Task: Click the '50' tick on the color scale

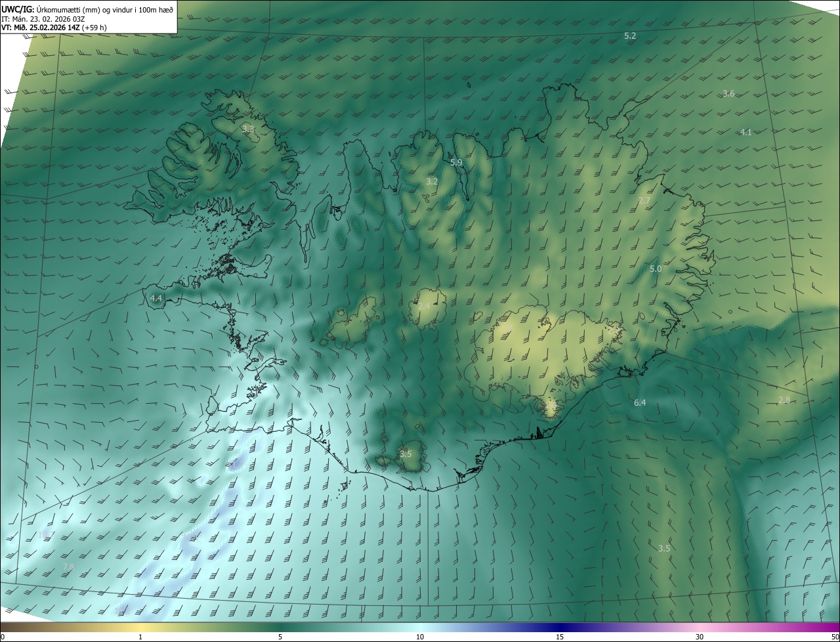Action: [835, 637]
